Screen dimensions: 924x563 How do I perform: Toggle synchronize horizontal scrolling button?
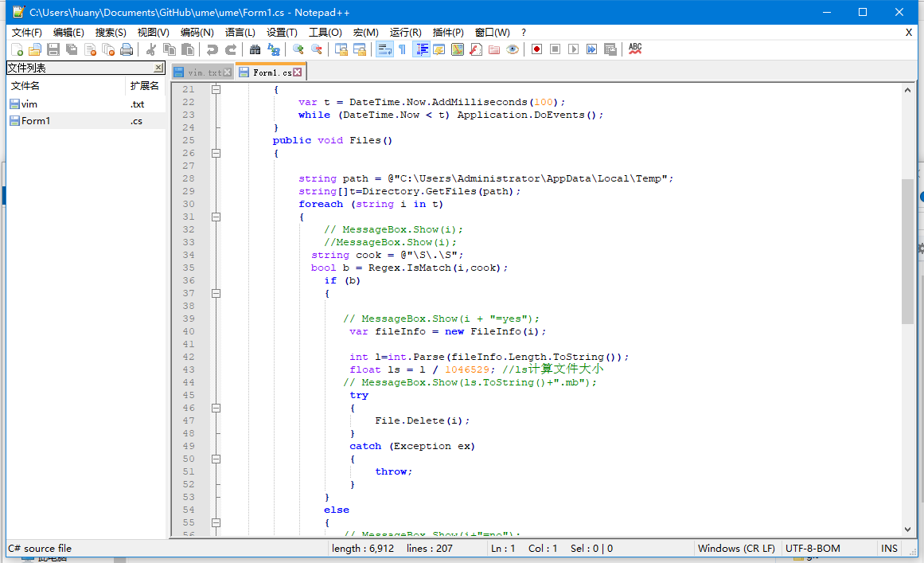[x=360, y=49]
